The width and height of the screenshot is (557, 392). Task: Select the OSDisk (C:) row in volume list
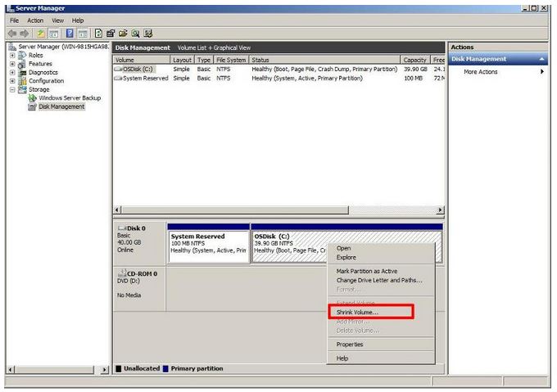point(278,70)
